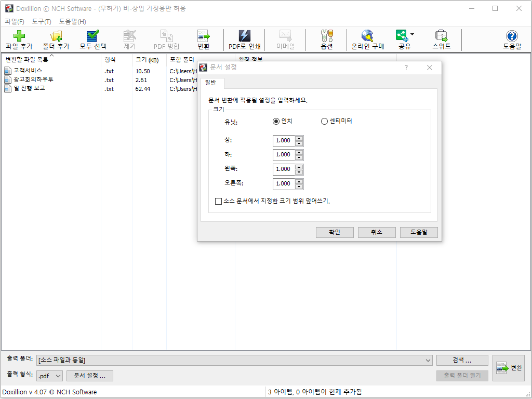
Task: Click the 출력 폴더 열기 button
Action: 462,376
